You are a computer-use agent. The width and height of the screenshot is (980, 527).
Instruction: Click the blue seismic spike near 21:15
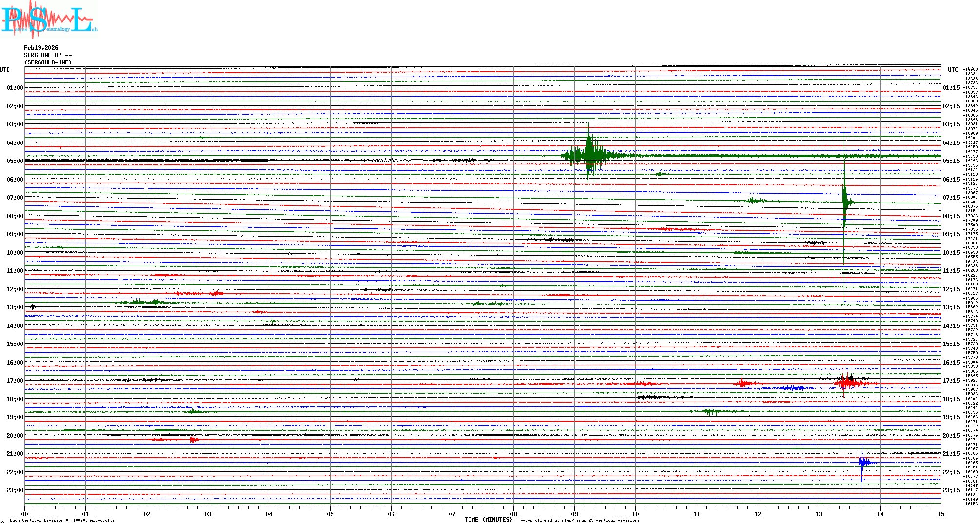[862, 462]
